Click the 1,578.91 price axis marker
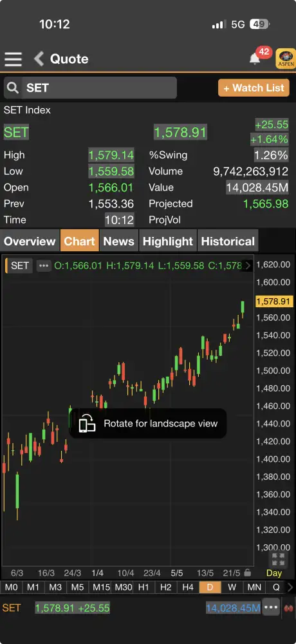Viewport: 296px width, 644px height. [x=273, y=301]
